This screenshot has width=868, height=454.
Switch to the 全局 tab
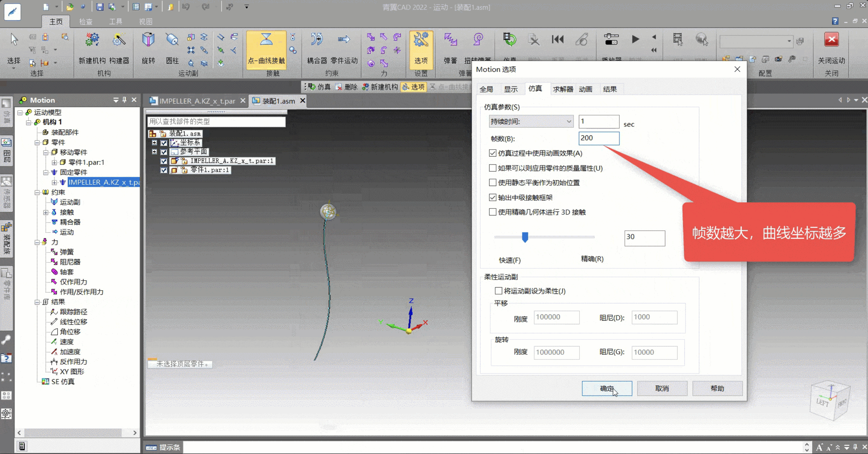pyautogui.click(x=486, y=89)
